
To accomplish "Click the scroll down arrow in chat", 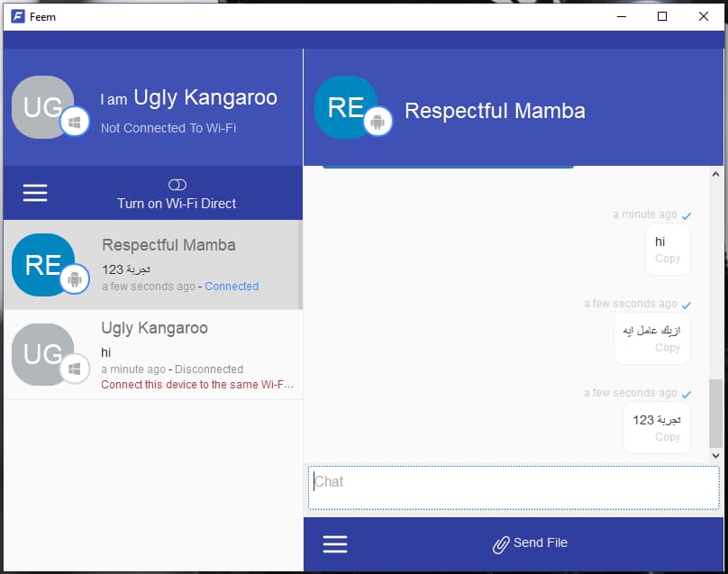I will click(715, 456).
